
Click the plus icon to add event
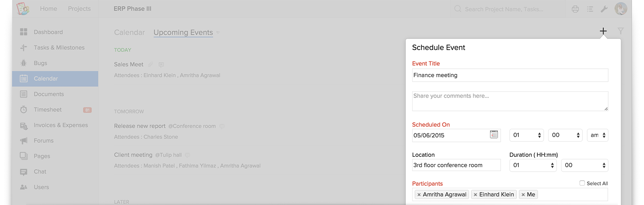point(603,31)
